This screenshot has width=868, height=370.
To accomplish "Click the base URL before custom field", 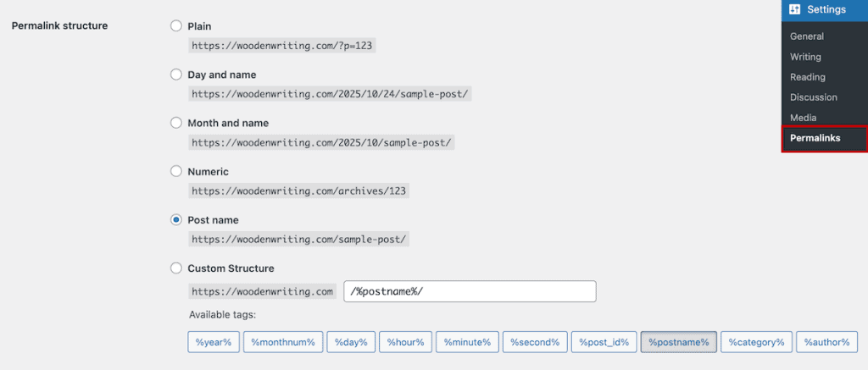I will coord(263,291).
